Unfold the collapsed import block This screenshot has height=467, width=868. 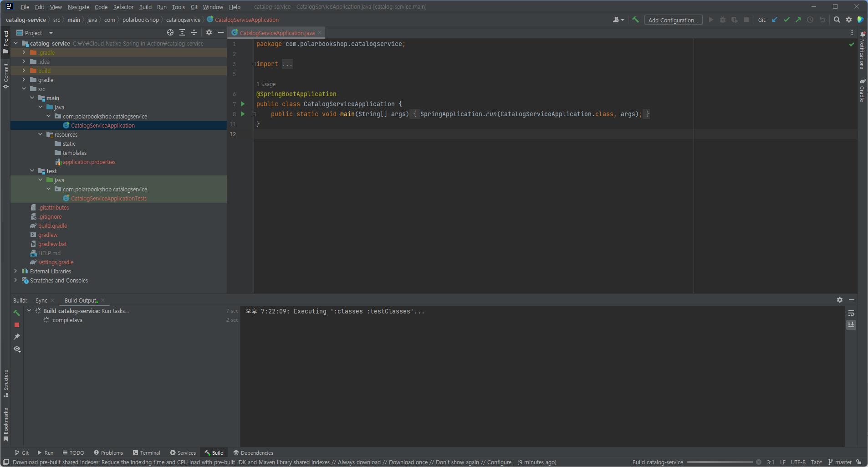tap(254, 64)
